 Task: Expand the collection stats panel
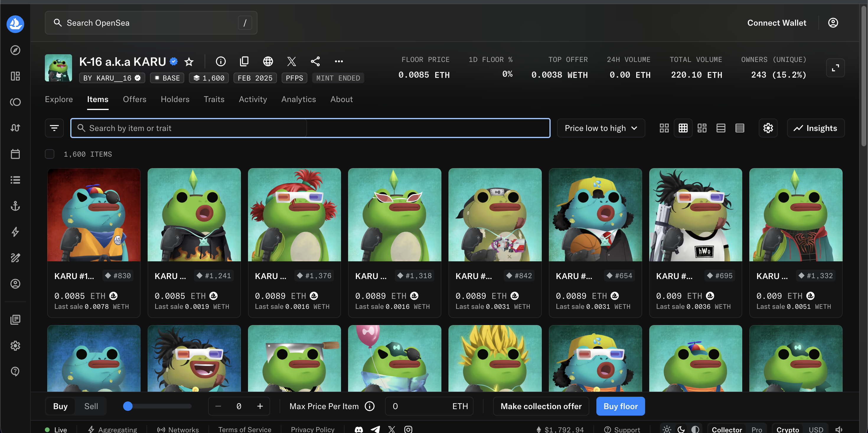click(835, 68)
